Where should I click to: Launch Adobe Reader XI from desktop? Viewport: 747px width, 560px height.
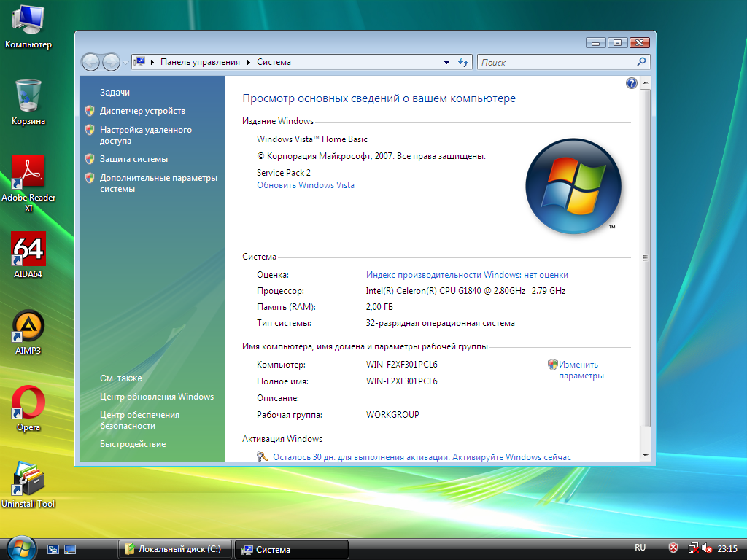tap(28, 174)
